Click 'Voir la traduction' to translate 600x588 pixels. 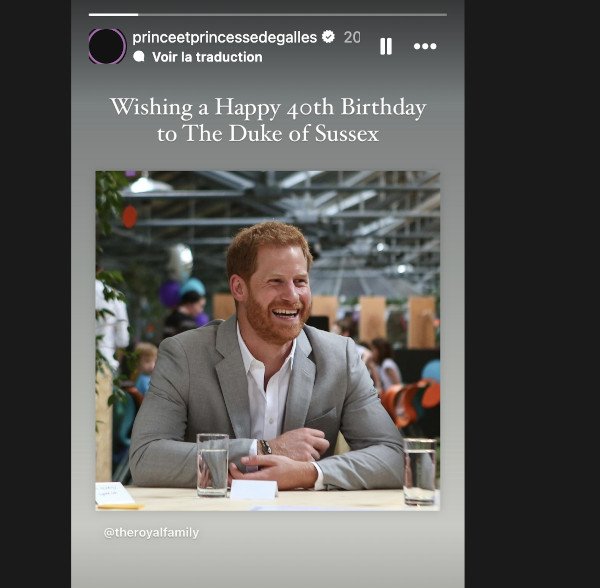[x=207, y=57]
